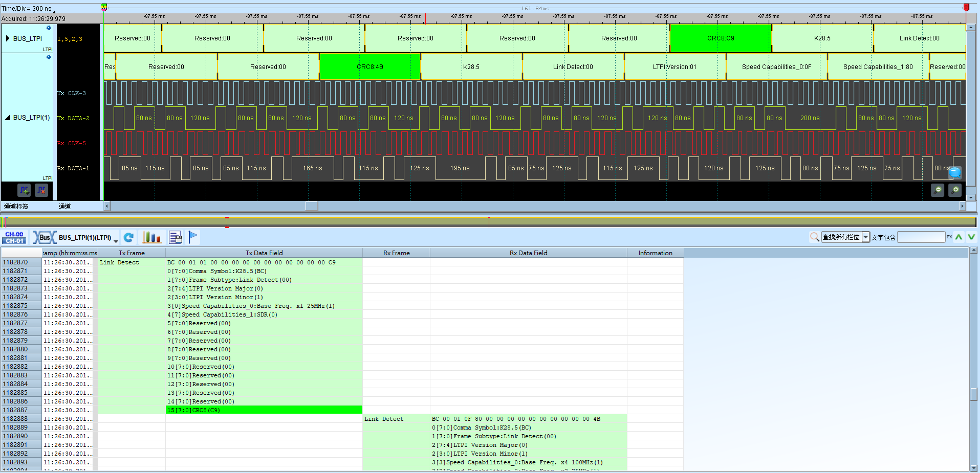Click the Rx Data Field column header
Screen dimensions: 980x473
[x=529, y=253]
